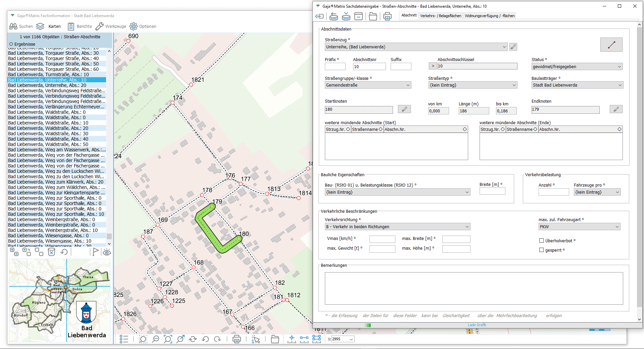Expand the Verkehrsrichtung dropdown
644x349 pixels.
pos(467,227)
